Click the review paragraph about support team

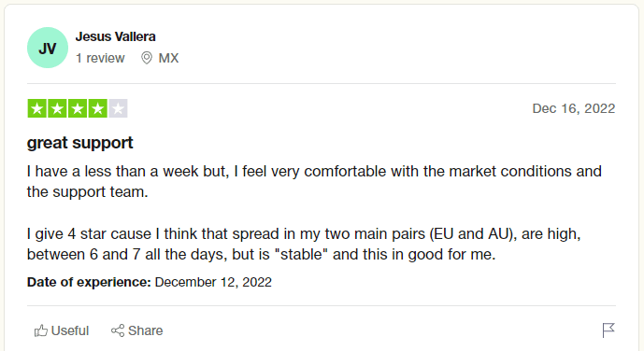coord(314,181)
